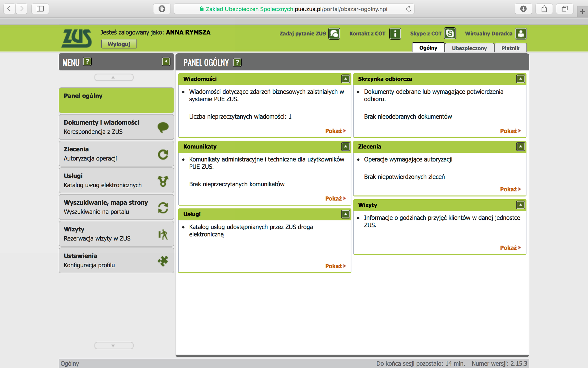The height and width of the screenshot is (368, 588).
Task: Open Dokumenty i wiadomości menu item
Action: (x=116, y=127)
